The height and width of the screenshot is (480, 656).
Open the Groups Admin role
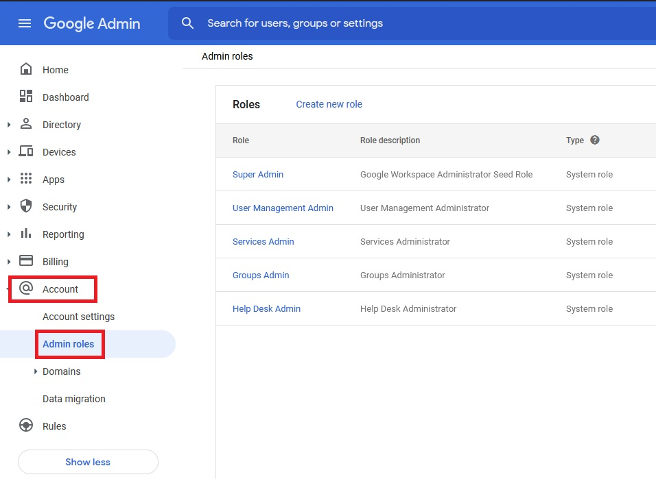point(261,275)
